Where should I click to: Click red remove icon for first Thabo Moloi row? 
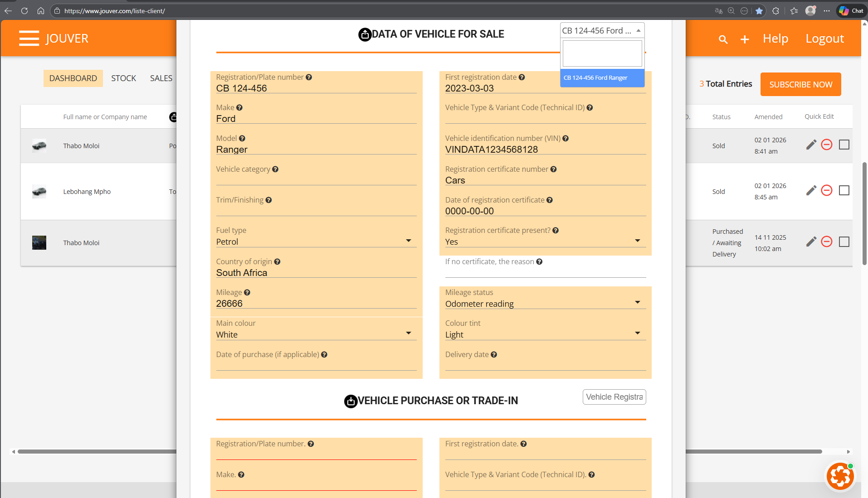827,145
